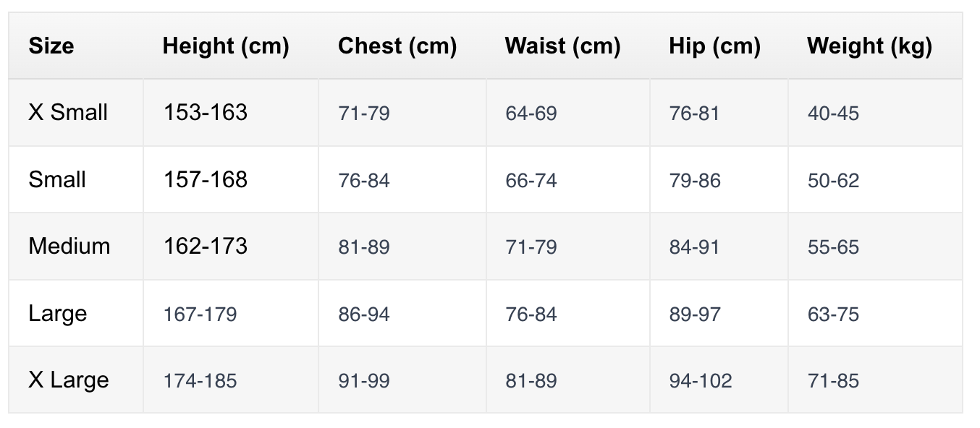Click the 153-163 height cell

[206, 113]
